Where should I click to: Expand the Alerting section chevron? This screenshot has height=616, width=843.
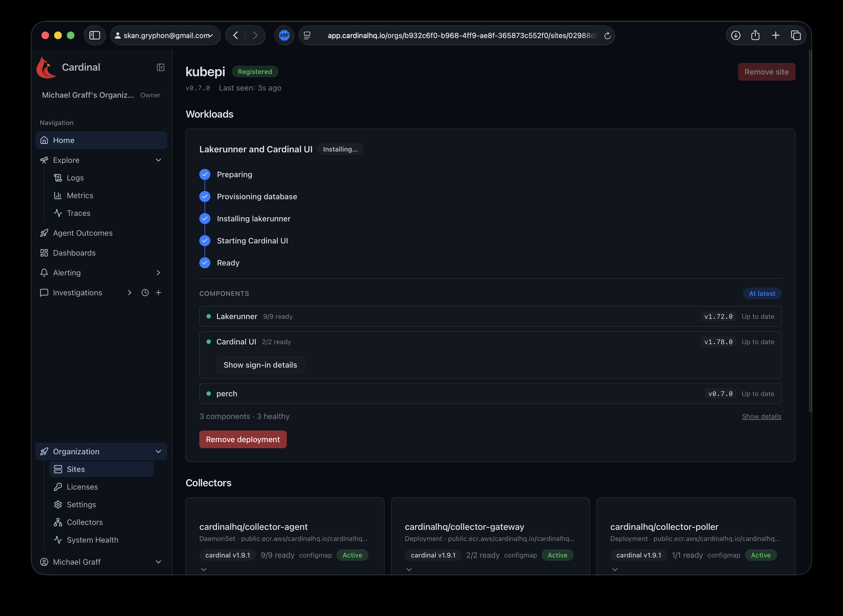pyautogui.click(x=159, y=273)
